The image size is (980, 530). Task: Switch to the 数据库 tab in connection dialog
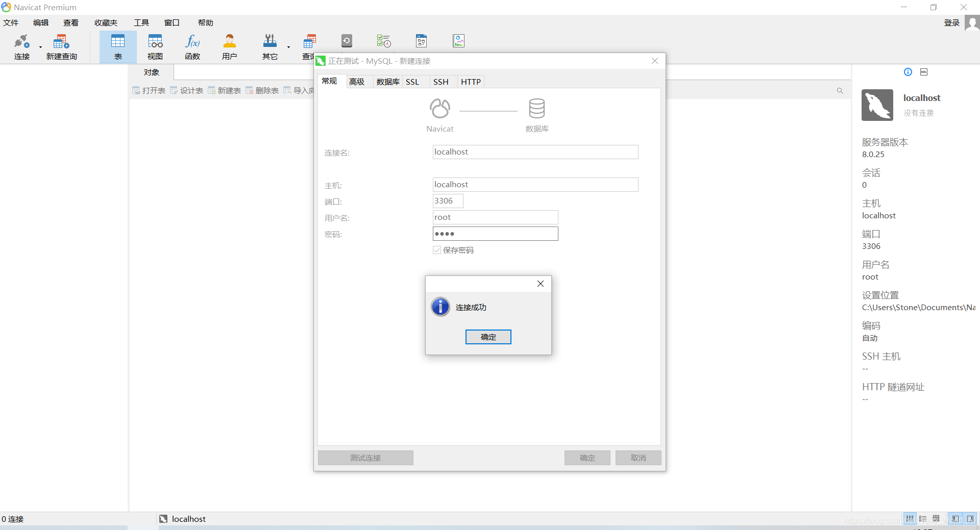[388, 82]
